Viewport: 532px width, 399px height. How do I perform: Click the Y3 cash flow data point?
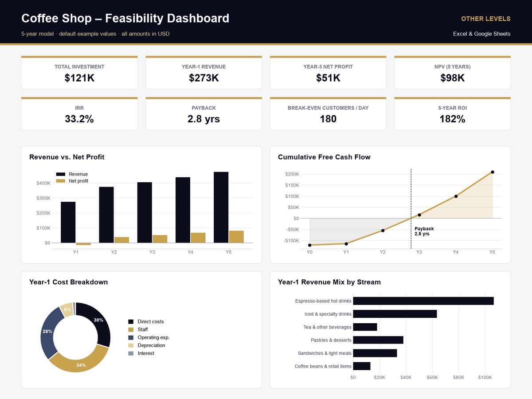tap(419, 215)
